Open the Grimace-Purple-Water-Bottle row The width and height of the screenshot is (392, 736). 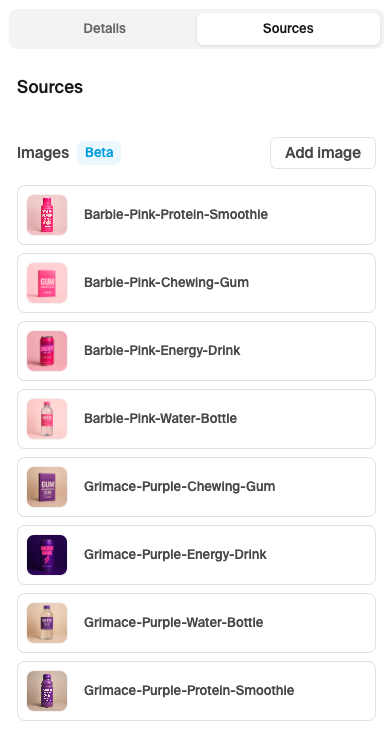[x=196, y=623]
